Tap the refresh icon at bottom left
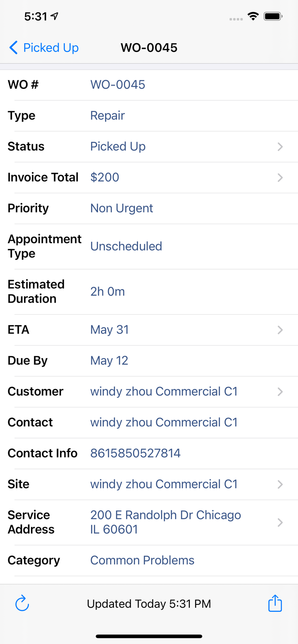Image resolution: width=298 pixels, height=644 pixels. click(22, 603)
